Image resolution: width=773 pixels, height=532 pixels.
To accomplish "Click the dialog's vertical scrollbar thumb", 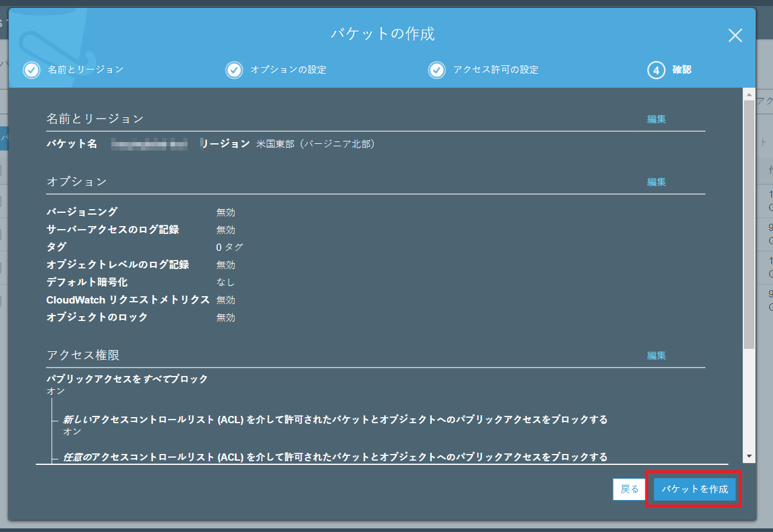I will coord(749,224).
